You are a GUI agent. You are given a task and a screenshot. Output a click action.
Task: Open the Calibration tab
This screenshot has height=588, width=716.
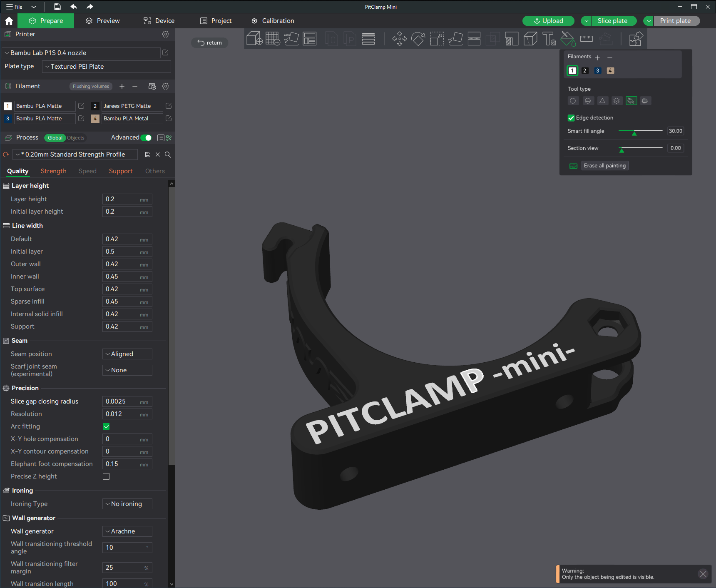(x=273, y=21)
